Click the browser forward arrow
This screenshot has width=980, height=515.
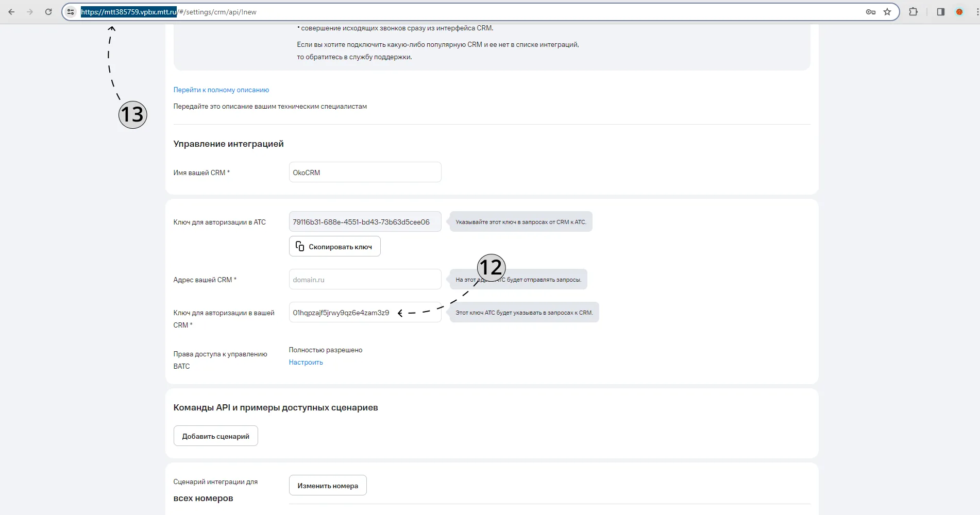coord(30,12)
